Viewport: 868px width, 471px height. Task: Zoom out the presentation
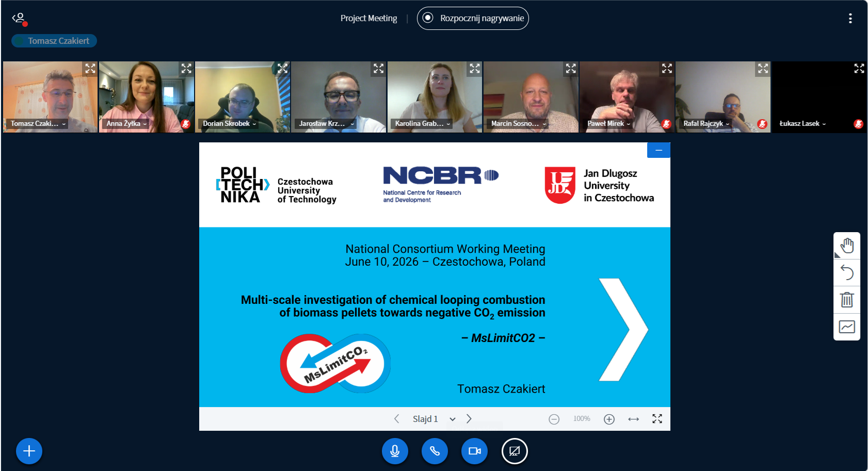coord(554,419)
